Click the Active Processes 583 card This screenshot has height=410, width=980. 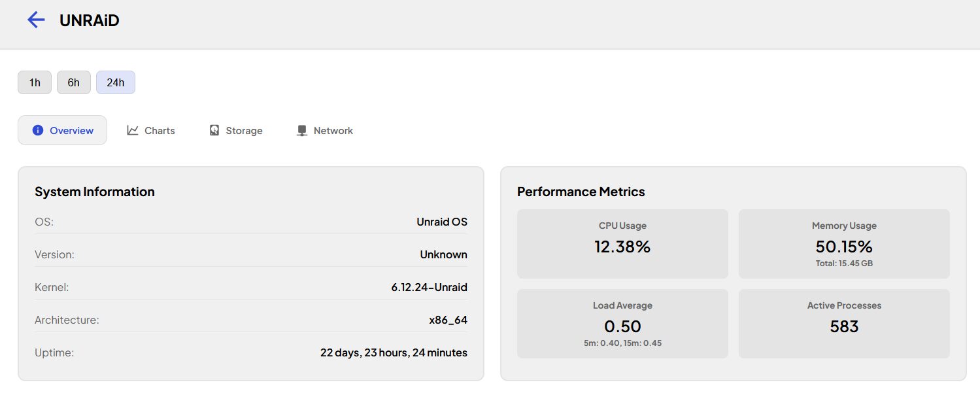(844, 324)
